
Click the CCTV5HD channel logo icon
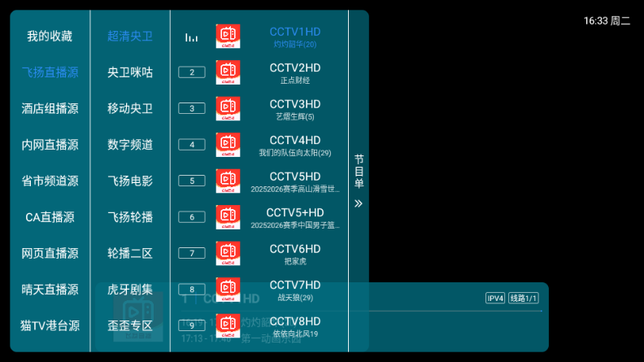[x=228, y=181]
